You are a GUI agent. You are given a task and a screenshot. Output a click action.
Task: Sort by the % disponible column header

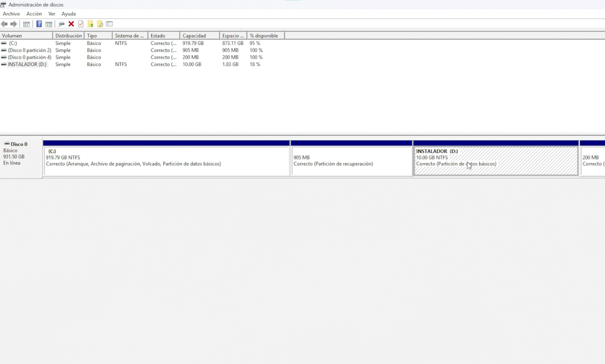click(x=266, y=35)
